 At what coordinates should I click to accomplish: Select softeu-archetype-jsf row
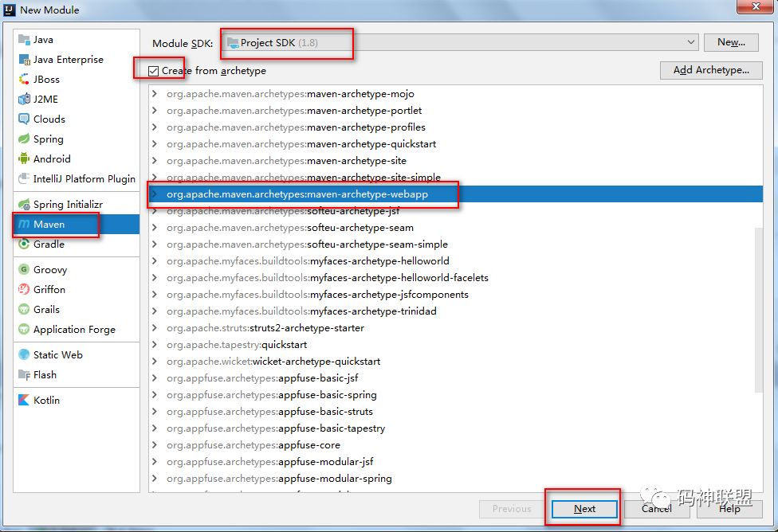point(455,211)
